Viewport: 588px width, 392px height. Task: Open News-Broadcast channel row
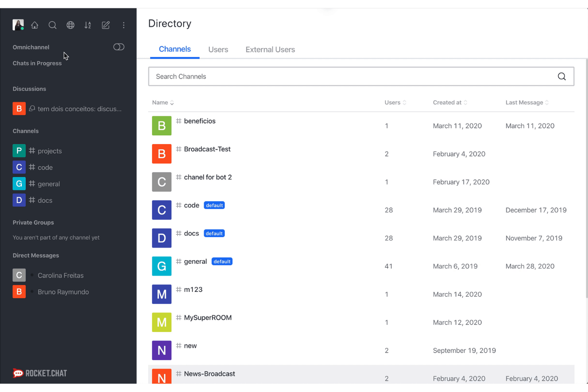[x=361, y=375]
